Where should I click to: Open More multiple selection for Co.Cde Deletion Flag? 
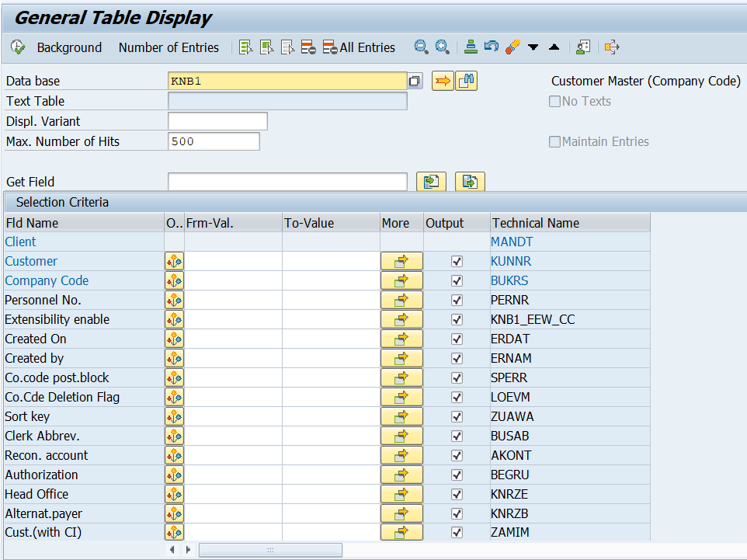pos(401,397)
